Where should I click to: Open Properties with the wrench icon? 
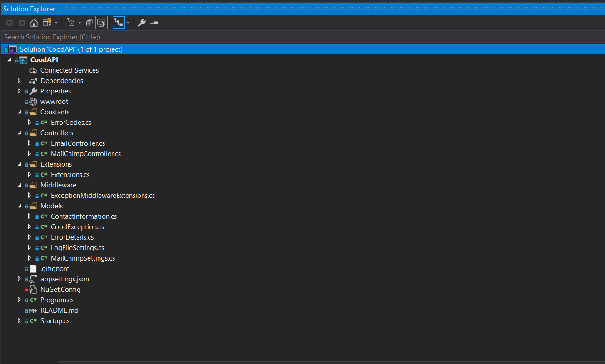pos(142,23)
